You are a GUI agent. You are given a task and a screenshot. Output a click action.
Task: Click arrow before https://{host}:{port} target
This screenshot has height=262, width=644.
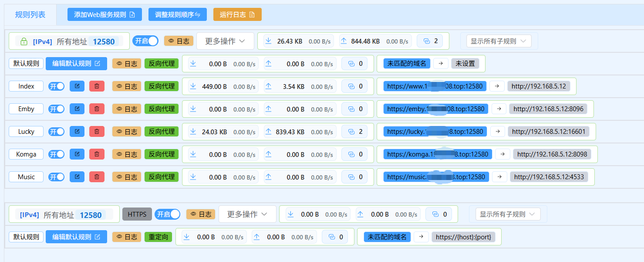click(x=421, y=237)
